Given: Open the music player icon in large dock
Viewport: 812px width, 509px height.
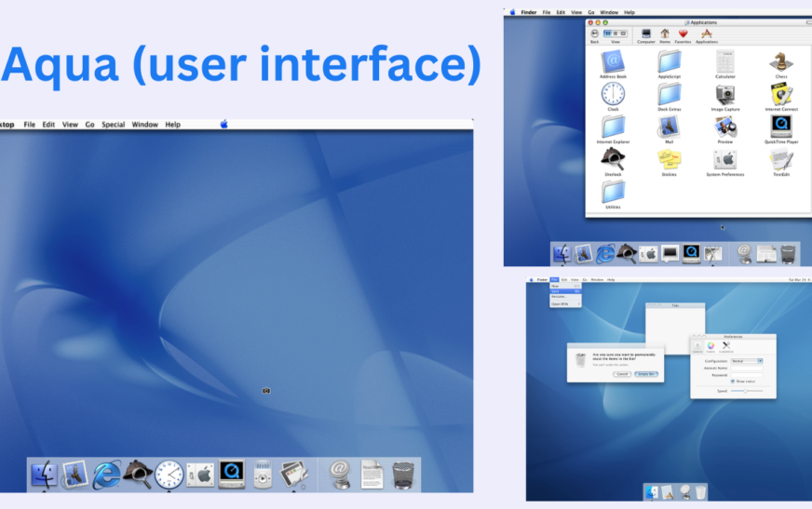Looking at the screenshot, I should [x=263, y=475].
